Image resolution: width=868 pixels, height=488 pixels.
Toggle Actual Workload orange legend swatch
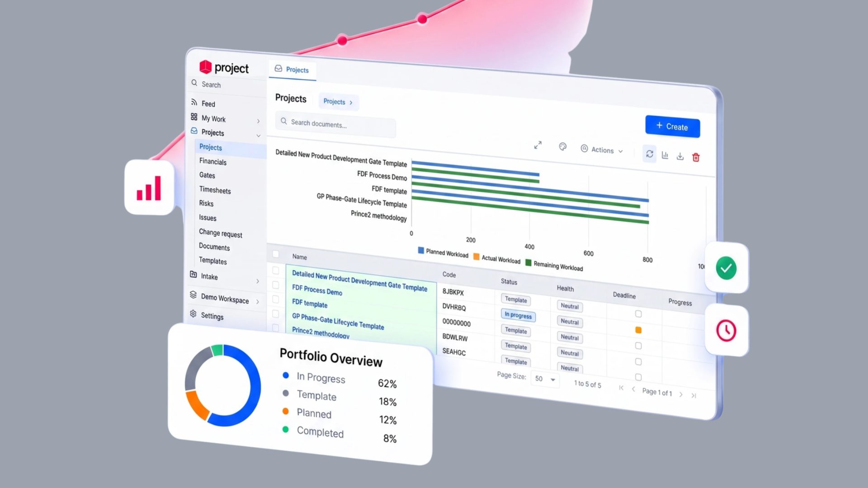[x=476, y=256]
